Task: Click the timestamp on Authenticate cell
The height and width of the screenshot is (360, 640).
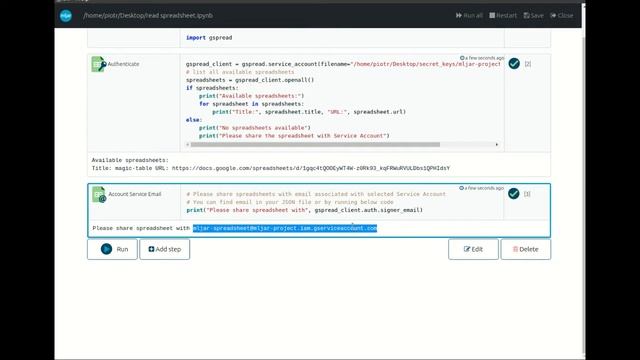Action: point(482,58)
